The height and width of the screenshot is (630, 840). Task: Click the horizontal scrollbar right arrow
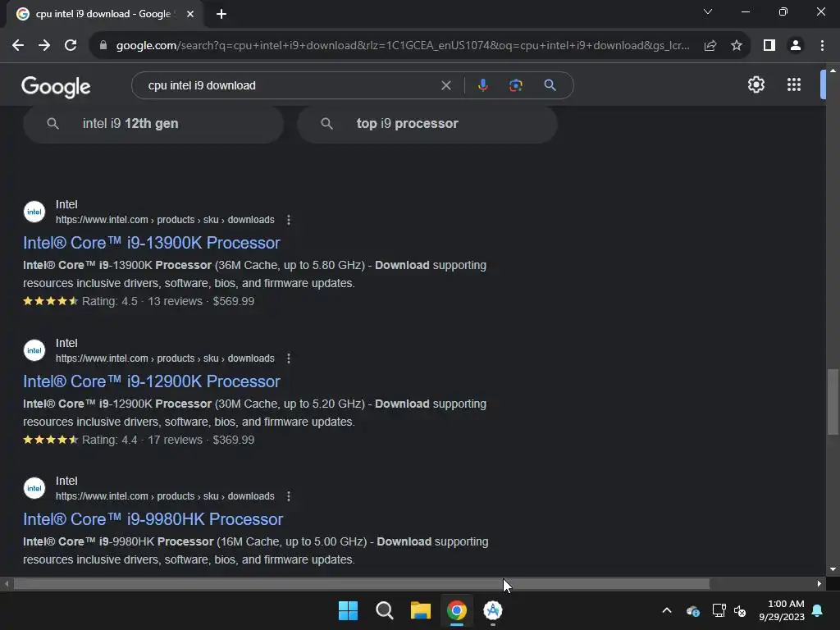tap(819, 584)
